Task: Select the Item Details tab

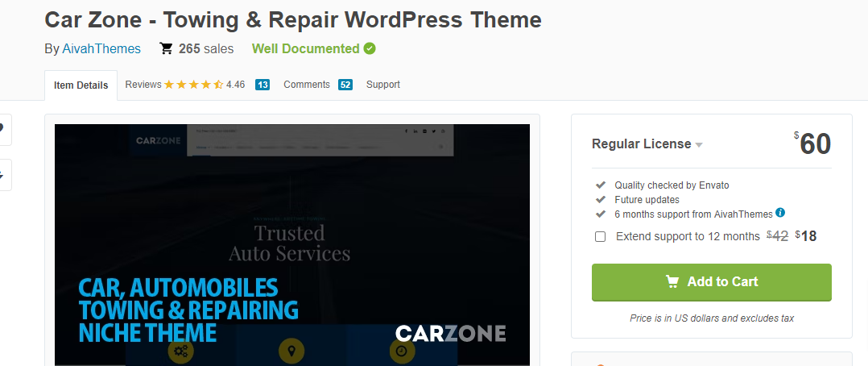Action: (x=81, y=85)
